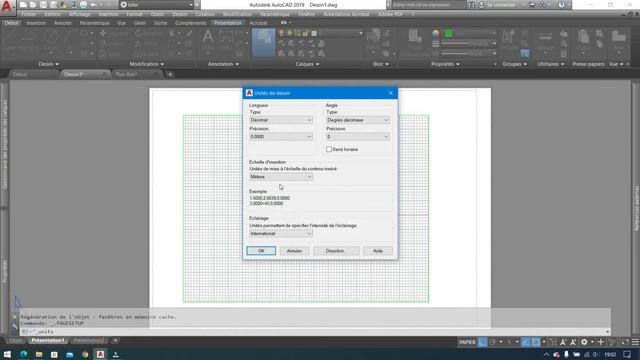Click the Open file icon in quick access
This screenshot has height=360, width=640.
33,5
